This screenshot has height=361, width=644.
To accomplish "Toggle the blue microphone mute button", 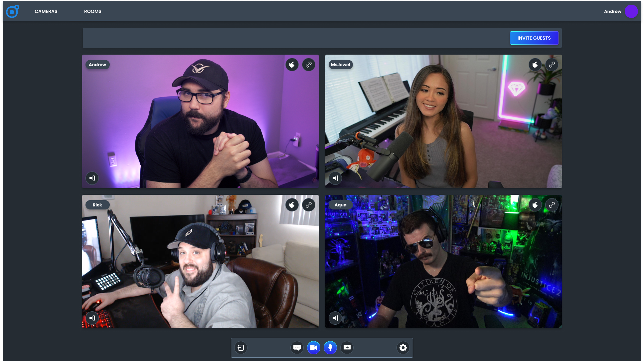I will (x=330, y=348).
